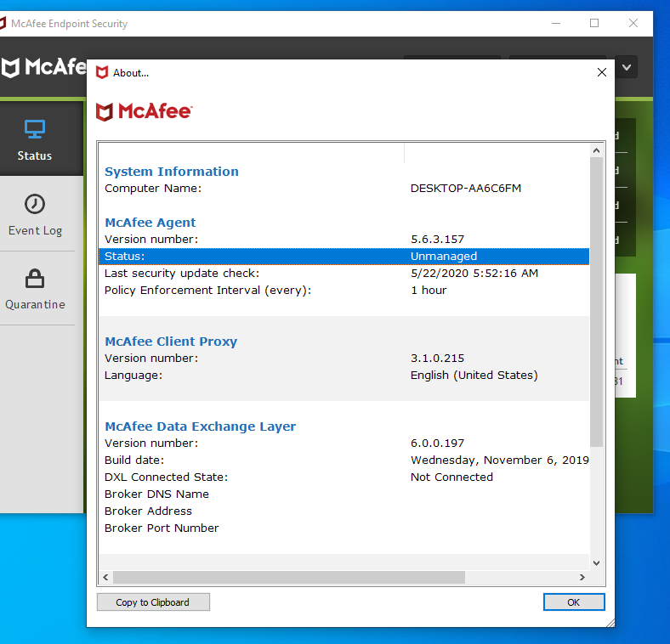This screenshot has width=670, height=644.
Task: Click the McAfee Client Proxy heading
Action: click(x=171, y=342)
